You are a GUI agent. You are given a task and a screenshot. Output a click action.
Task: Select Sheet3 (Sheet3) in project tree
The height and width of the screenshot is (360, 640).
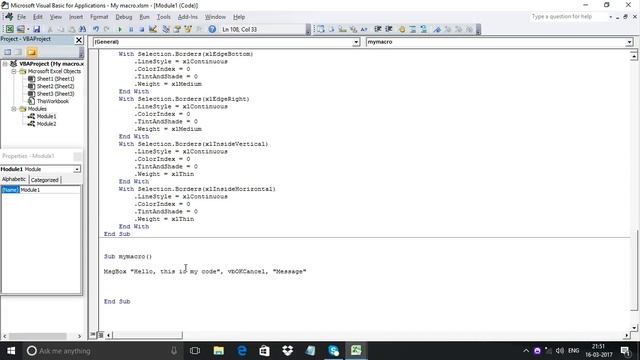(56, 94)
